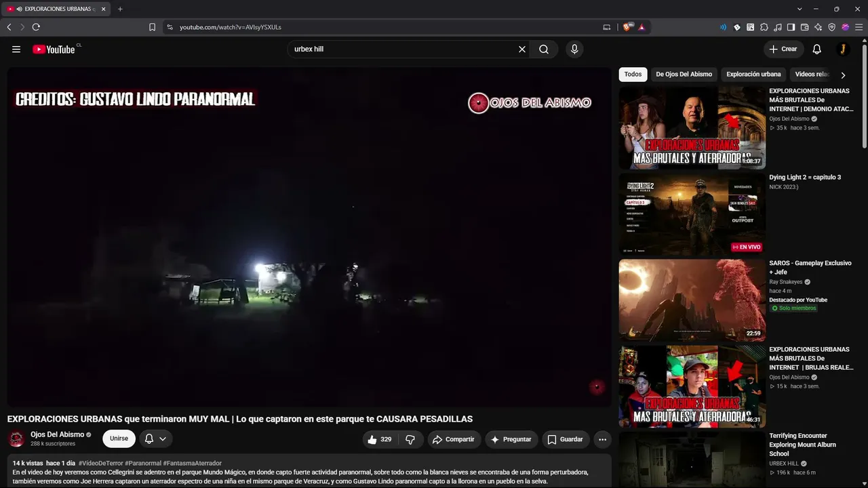The width and height of the screenshot is (868, 488).
Task: Click the #Paranormal hashtag
Action: click(x=143, y=464)
